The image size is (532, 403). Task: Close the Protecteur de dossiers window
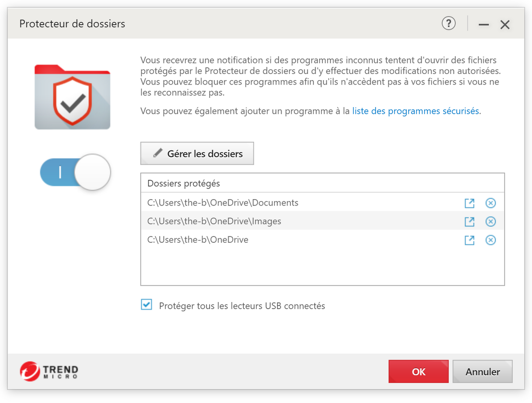[x=505, y=25]
